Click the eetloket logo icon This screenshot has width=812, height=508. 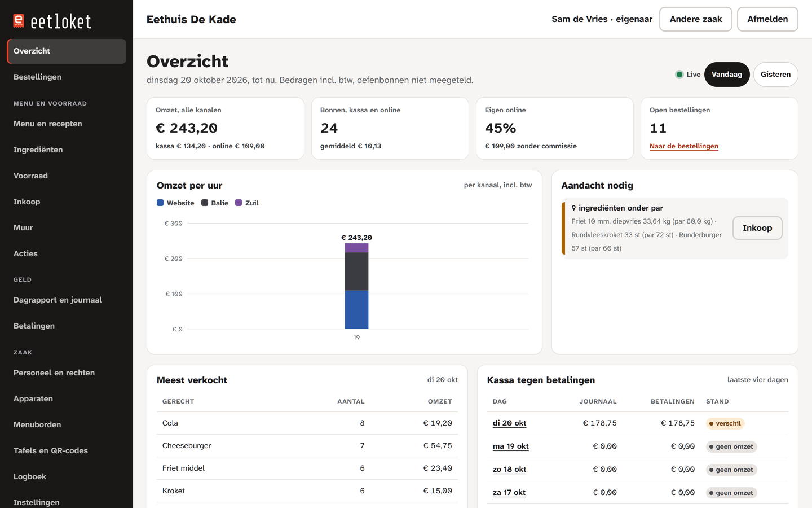19,21
